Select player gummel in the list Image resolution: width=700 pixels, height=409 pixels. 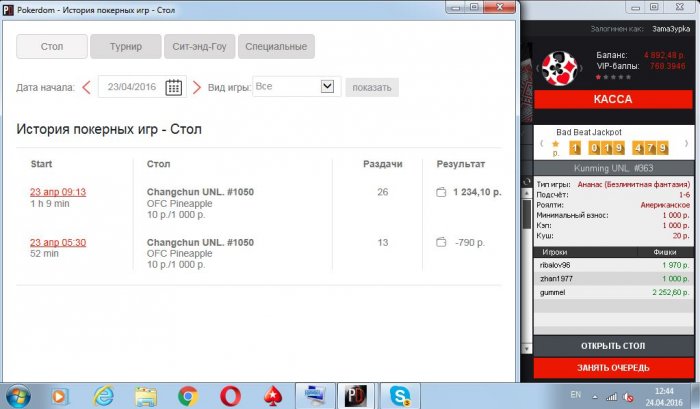614,292
